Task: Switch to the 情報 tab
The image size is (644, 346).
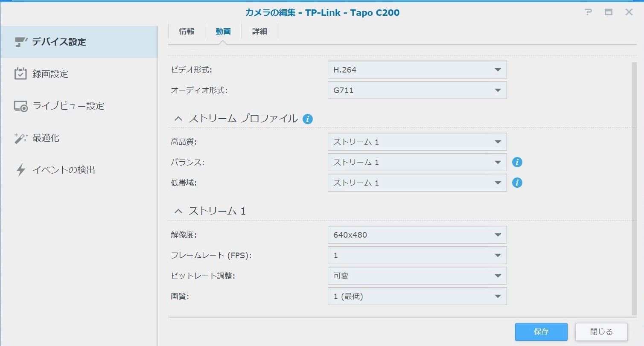Action: click(186, 31)
